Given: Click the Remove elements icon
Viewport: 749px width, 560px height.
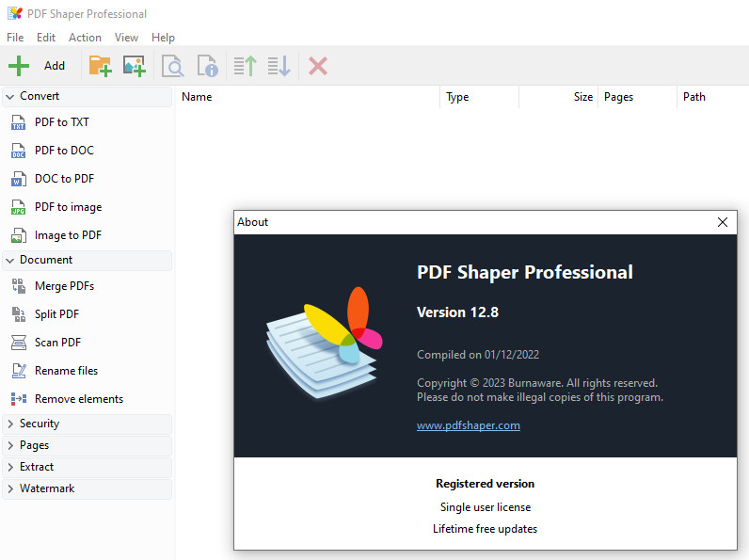Looking at the screenshot, I should pos(18,398).
